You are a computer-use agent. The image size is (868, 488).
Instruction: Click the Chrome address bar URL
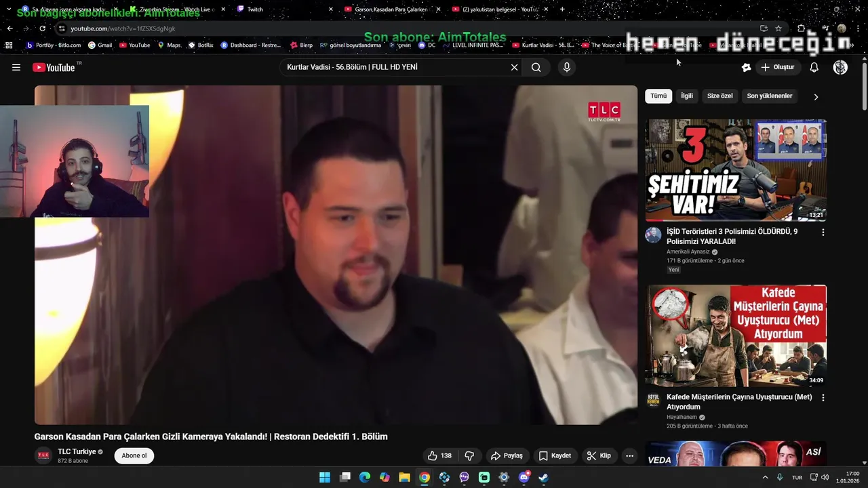pyautogui.click(x=123, y=28)
